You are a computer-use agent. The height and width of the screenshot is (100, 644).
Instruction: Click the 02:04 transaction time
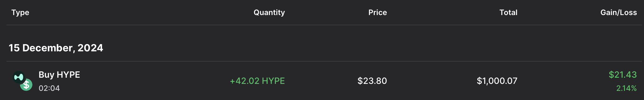tap(49, 88)
